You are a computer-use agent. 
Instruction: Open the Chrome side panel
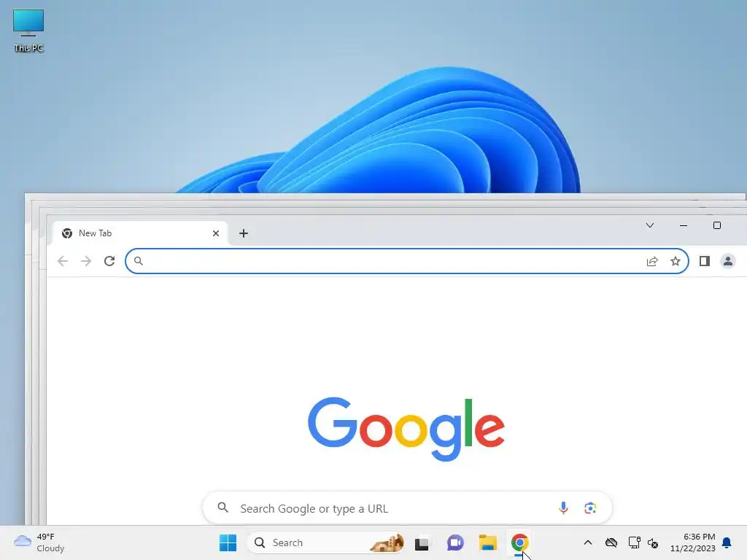[705, 261]
